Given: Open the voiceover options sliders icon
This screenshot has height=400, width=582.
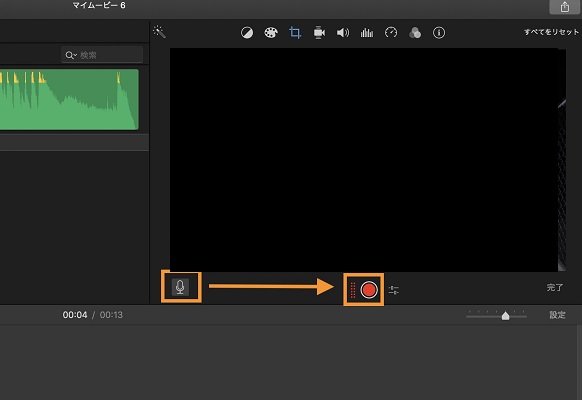Looking at the screenshot, I should [393, 290].
